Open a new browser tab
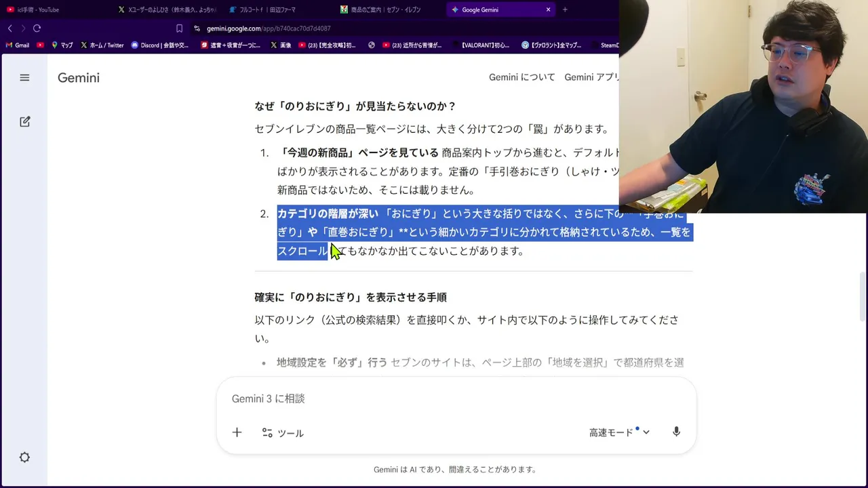The height and width of the screenshot is (488, 868). click(565, 9)
